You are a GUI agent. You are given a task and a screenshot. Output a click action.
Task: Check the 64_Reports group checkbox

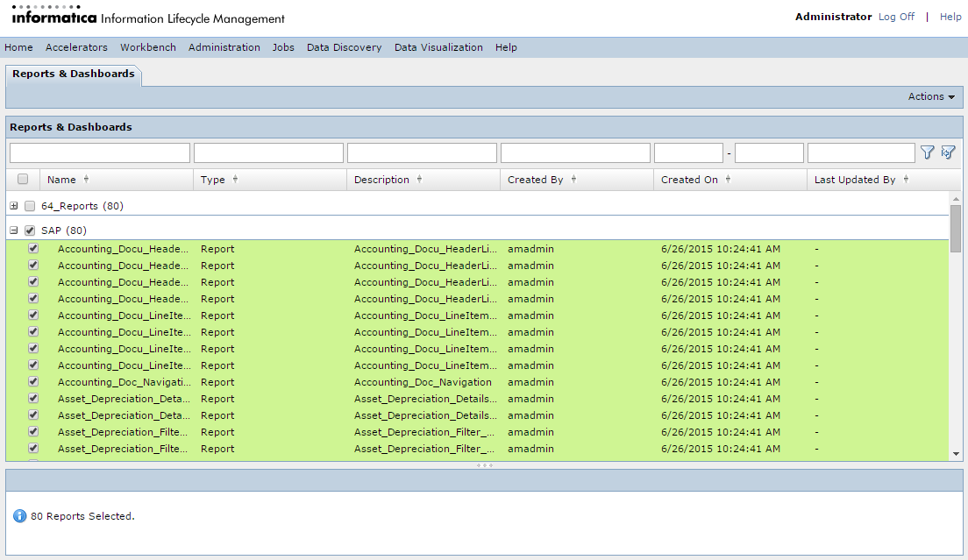click(30, 207)
